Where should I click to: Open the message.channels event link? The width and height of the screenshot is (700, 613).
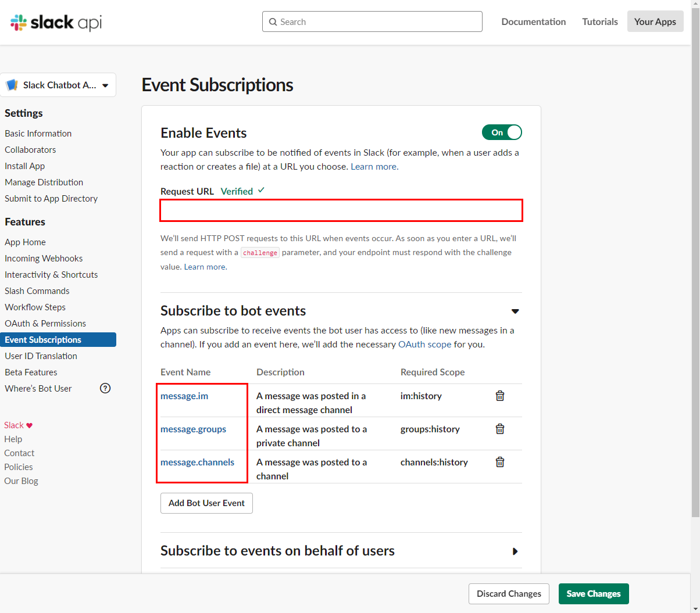coord(198,462)
